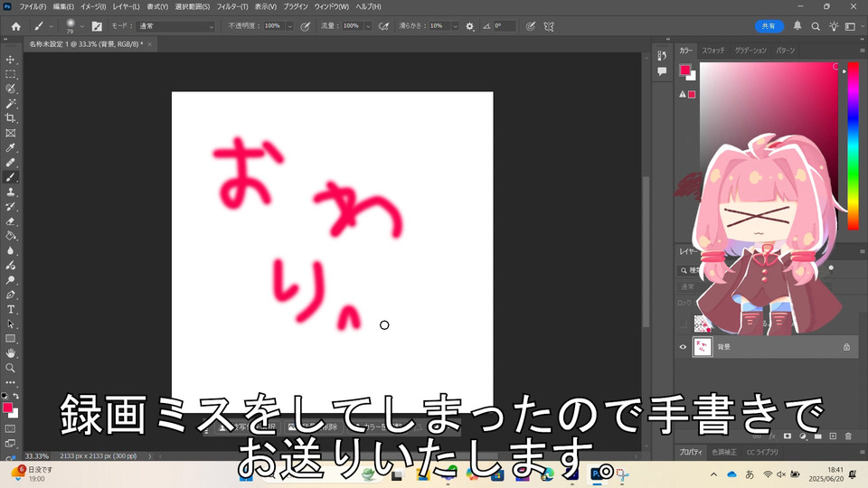Select the Brush tool in toolbar

11,177
